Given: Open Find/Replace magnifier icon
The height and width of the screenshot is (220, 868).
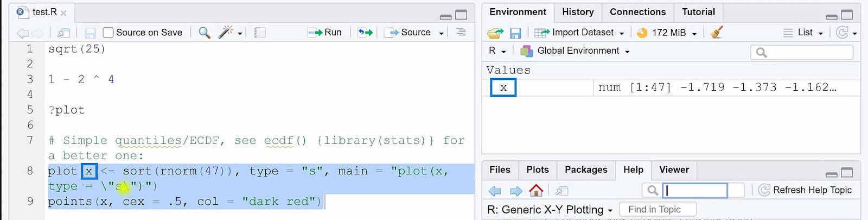Looking at the screenshot, I should click(205, 33).
